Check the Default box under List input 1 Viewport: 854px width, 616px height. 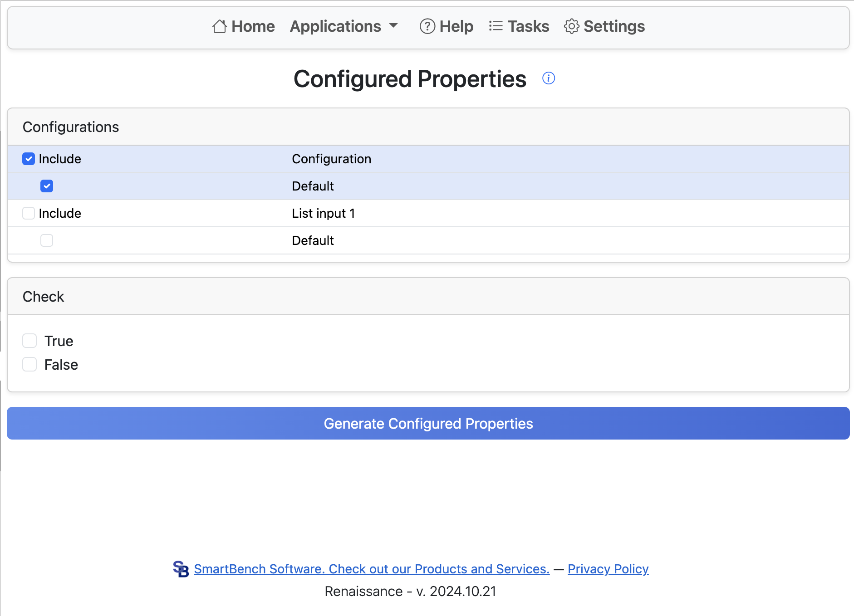click(x=47, y=240)
